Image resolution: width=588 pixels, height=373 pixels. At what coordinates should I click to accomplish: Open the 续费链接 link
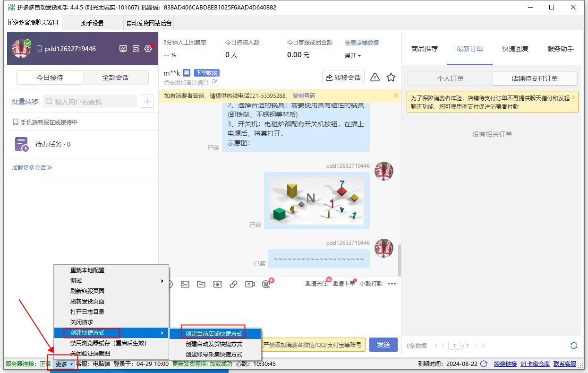tap(505, 364)
